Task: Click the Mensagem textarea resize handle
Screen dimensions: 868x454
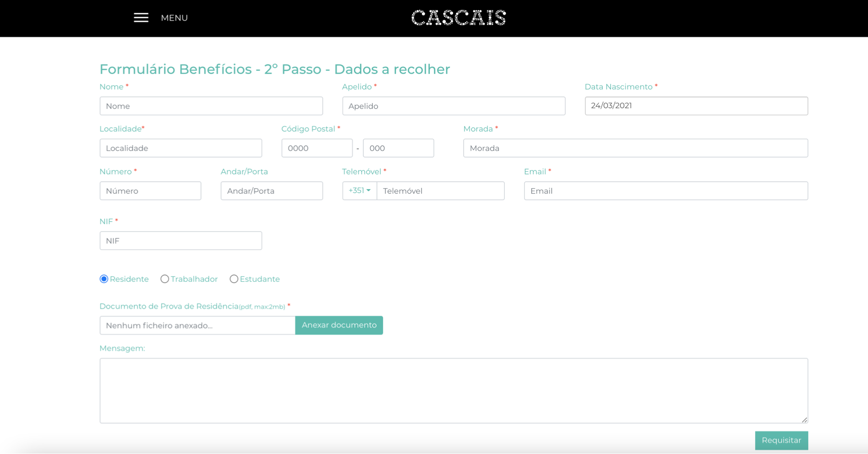Action: tap(804, 420)
